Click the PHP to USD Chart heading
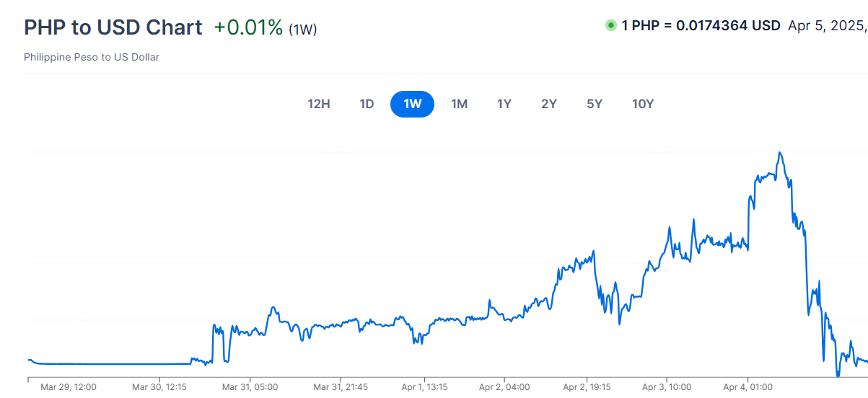Viewport: 868px width, 398px height. coord(113,27)
